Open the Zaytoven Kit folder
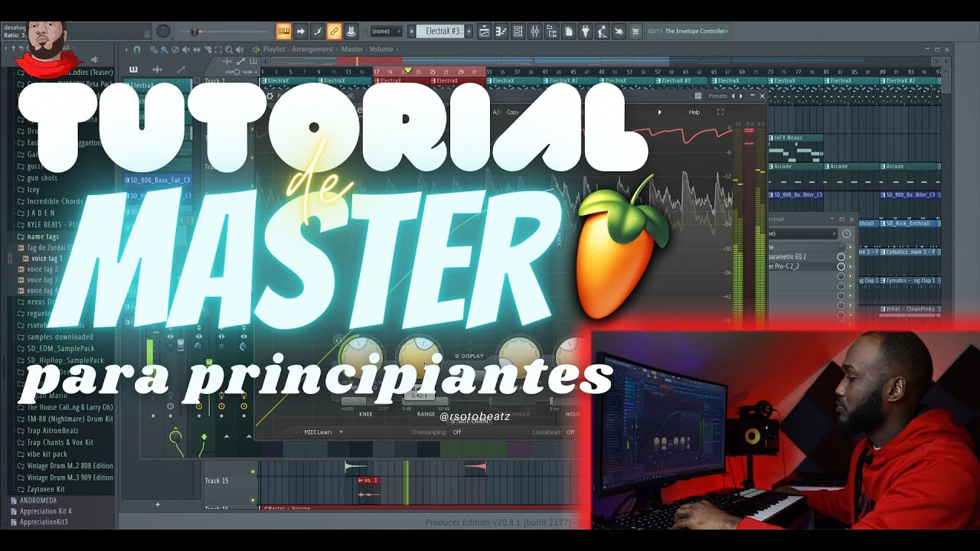980x551 pixels. (46, 489)
